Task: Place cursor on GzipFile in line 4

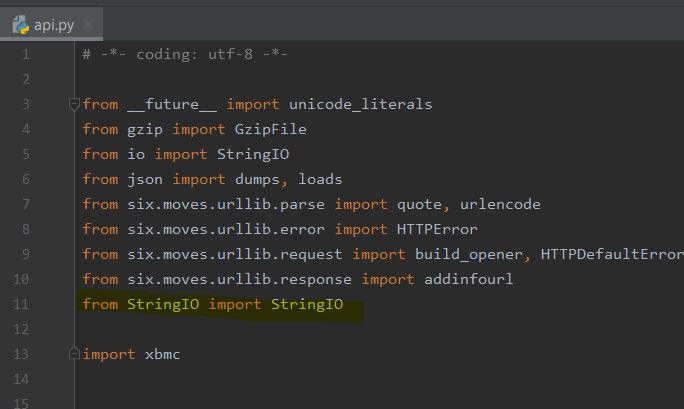Action: (x=270, y=129)
